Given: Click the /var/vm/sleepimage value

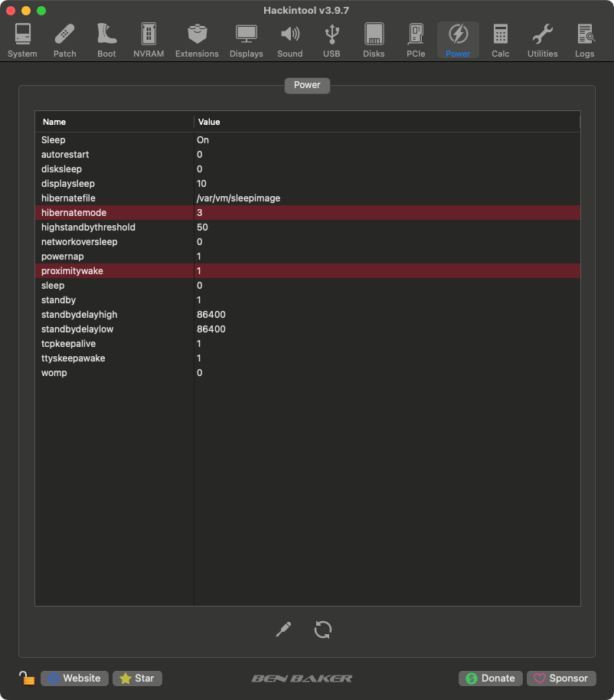Looking at the screenshot, I should click(238, 198).
